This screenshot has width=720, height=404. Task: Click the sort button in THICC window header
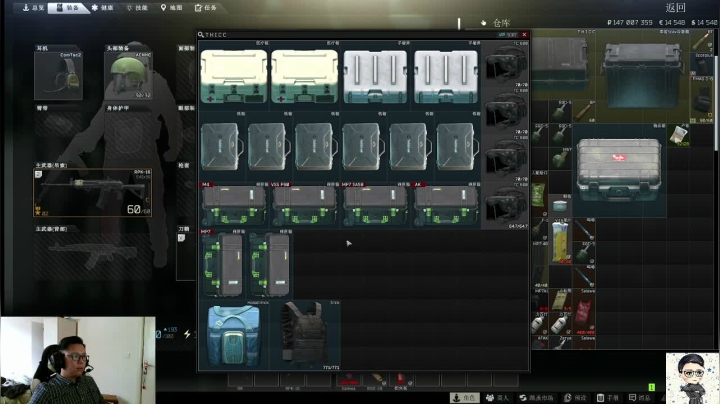(508, 34)
